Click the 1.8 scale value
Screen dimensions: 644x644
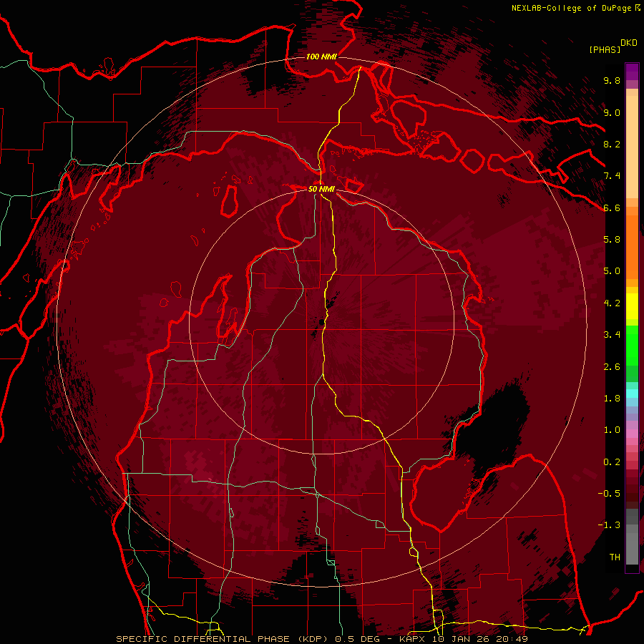[612, 399]
